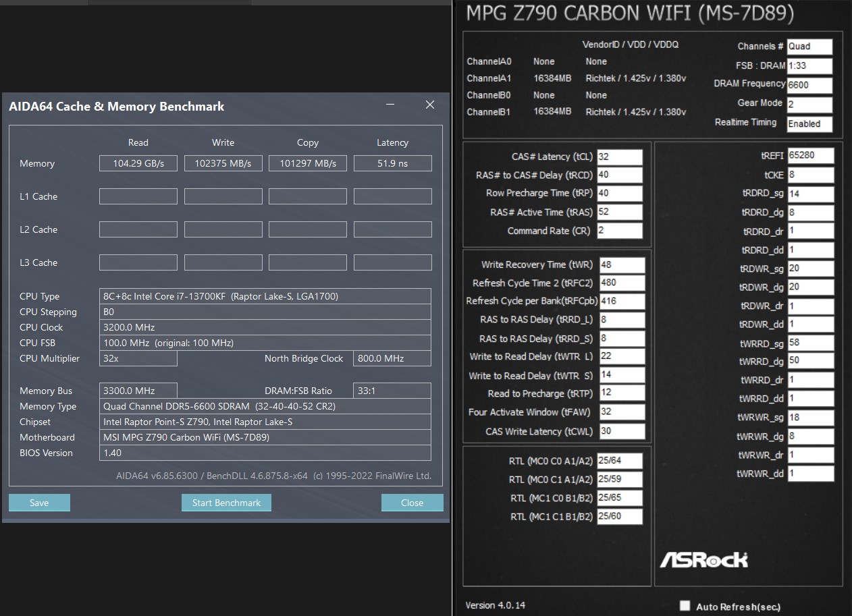
Task: Click the CAS Write Latency (tCWL) field
Action: click(622, 431)
